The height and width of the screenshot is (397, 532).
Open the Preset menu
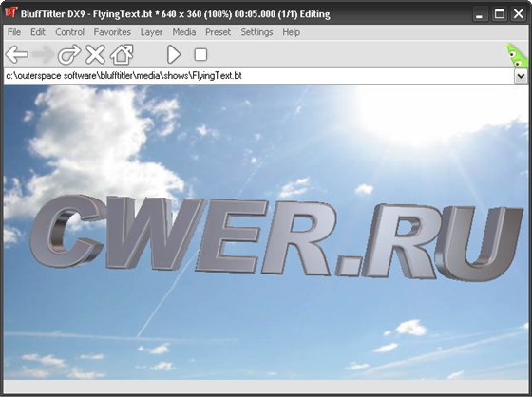click(x=218, y=32)
